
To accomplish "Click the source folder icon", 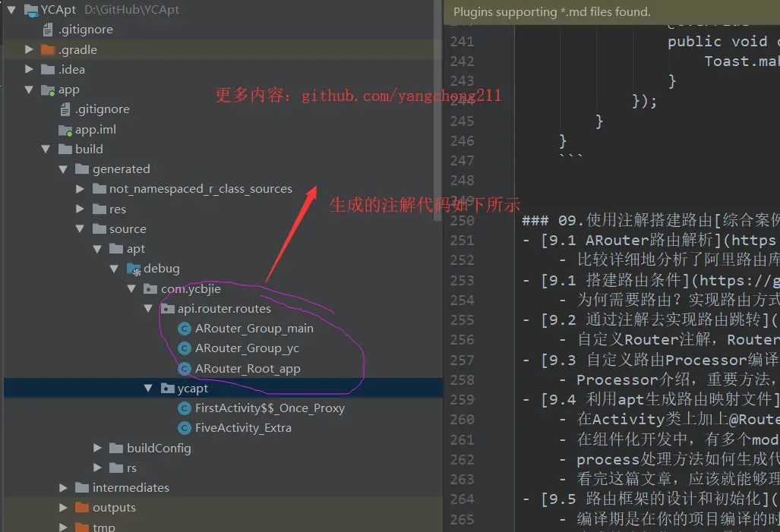I will pos(99,228).
